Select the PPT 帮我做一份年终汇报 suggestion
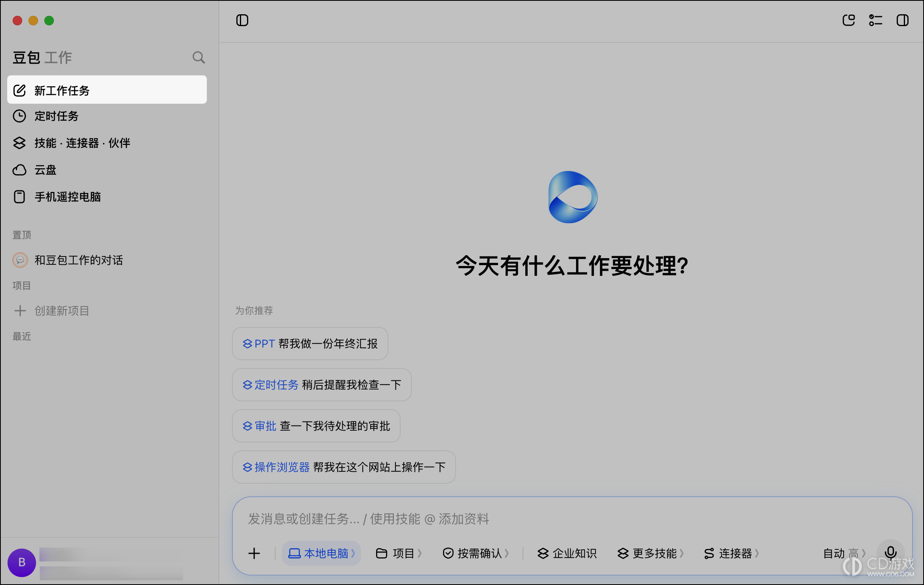Image resolution: width=924 pixels, height=585 pixels. tap(310, 344)
